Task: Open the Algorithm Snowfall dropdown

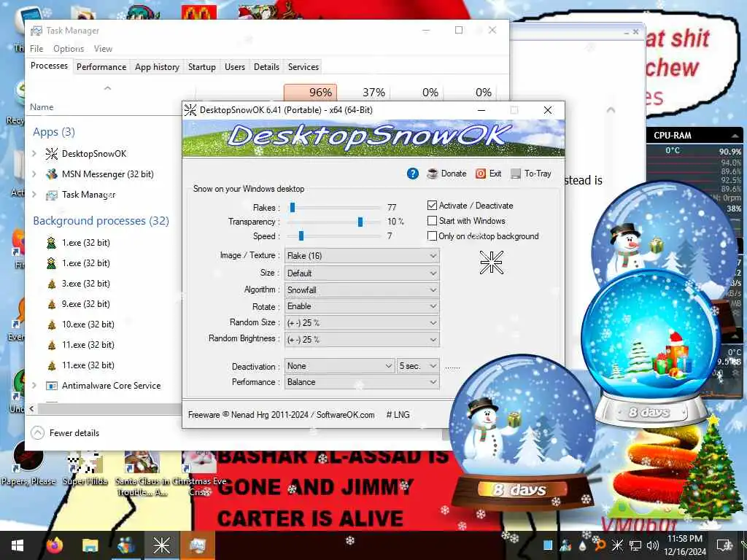Action: [362, 290]
